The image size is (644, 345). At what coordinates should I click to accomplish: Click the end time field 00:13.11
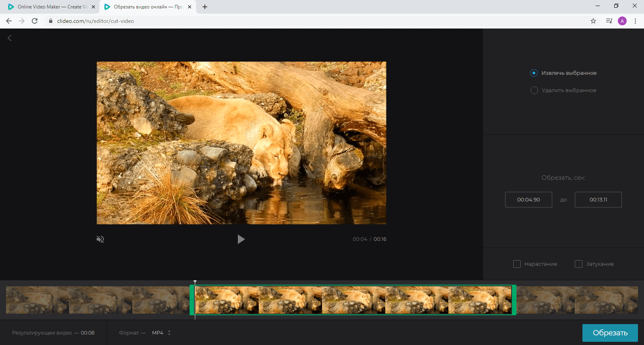598,199
